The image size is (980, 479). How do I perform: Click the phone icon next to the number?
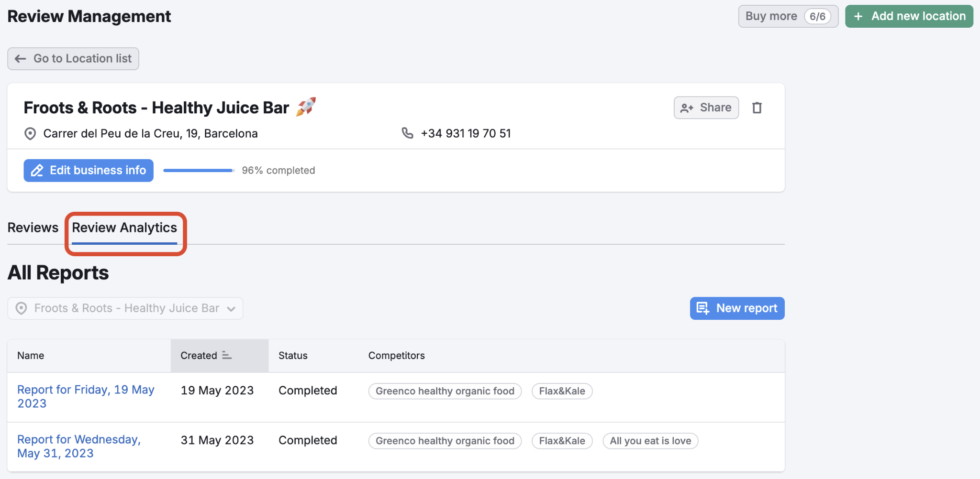(x=407, y=133)
